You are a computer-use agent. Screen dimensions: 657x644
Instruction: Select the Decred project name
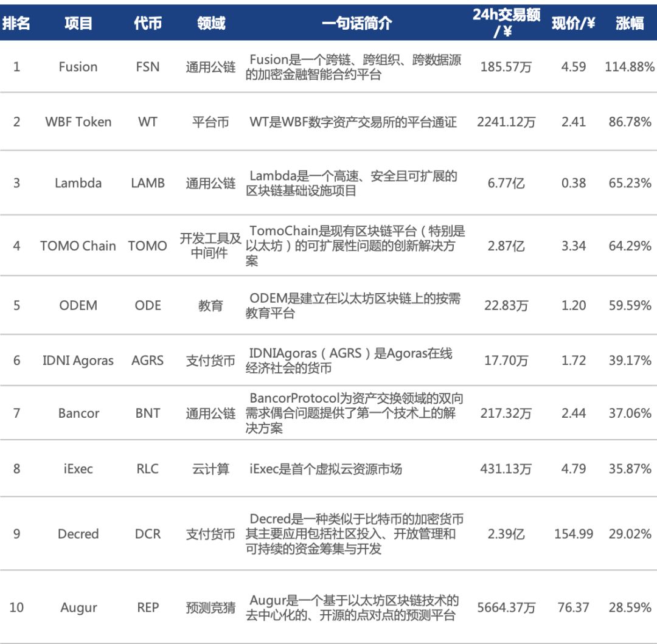[x=78, y=534]
